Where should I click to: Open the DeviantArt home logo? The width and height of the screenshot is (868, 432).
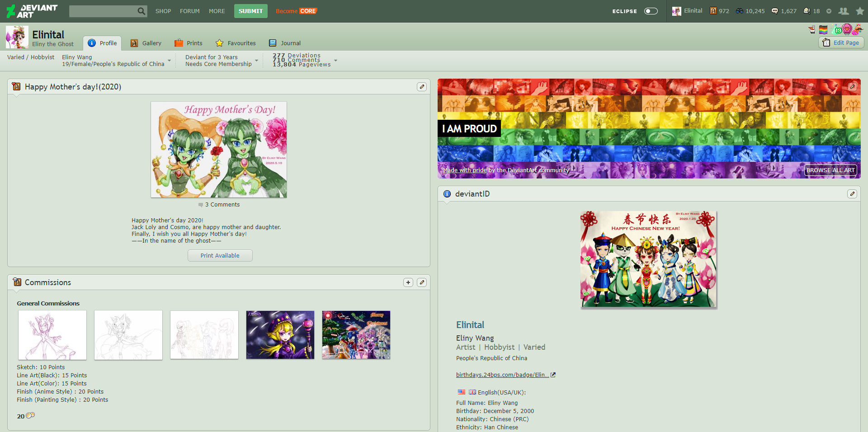[32, 11]
